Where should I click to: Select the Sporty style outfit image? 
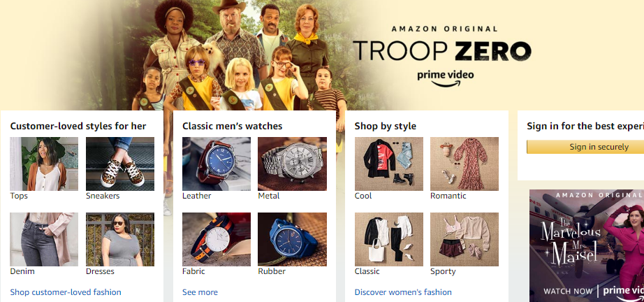(x=464, y=239)
